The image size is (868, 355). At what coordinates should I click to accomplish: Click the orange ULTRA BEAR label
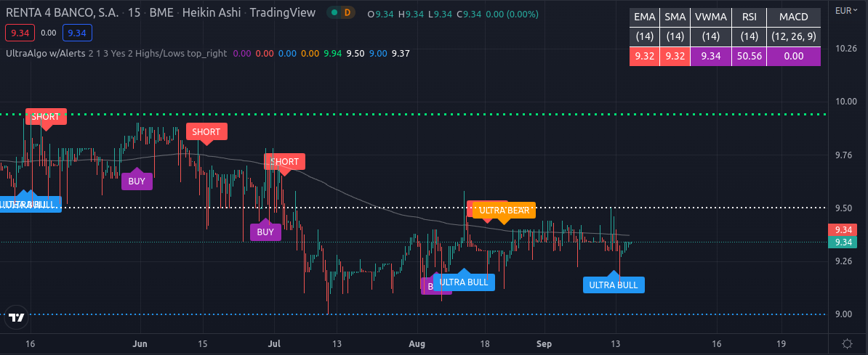505,210
